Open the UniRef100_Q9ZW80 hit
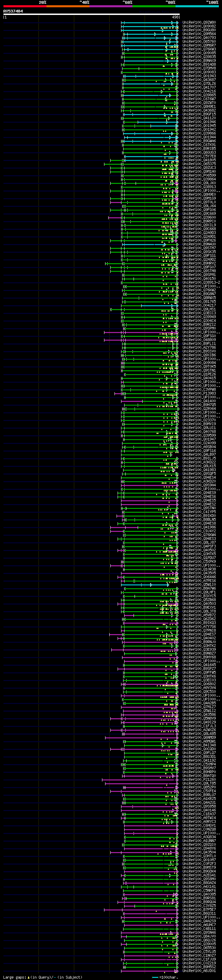The width and height of the screenshot is (222, 980). [199, 23]
